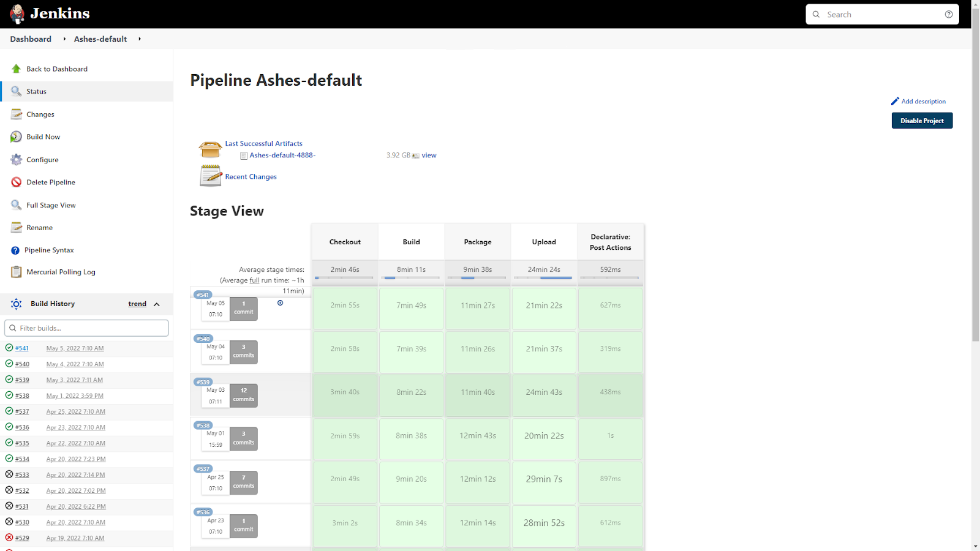Image resolution: width=980 pixels, height=551 pixels.
Task: Expand the Ashes-default breadcrumb dropdown arrow
Action: (x=140, y=39)
